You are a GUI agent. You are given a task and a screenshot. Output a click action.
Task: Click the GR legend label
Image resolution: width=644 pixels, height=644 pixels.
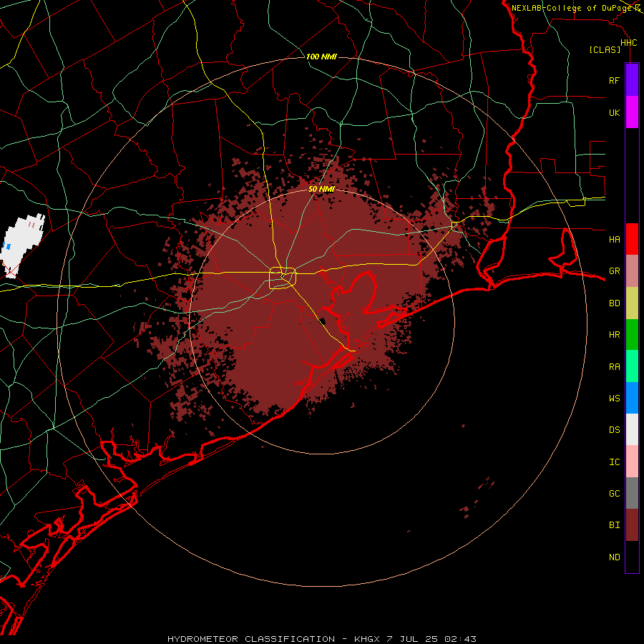614,271
